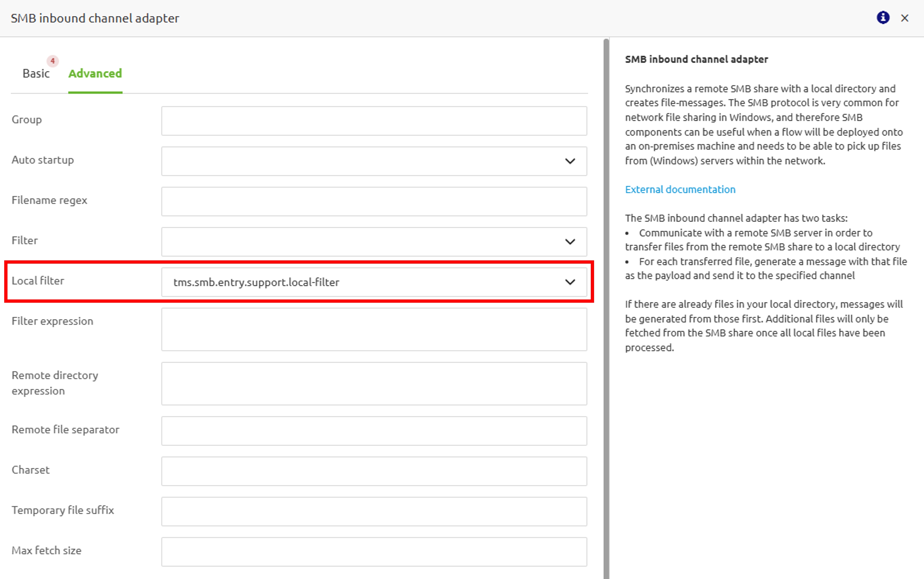Click the vertical scrollbar of the form
The image size is (924, 579).
pos(606,306)
